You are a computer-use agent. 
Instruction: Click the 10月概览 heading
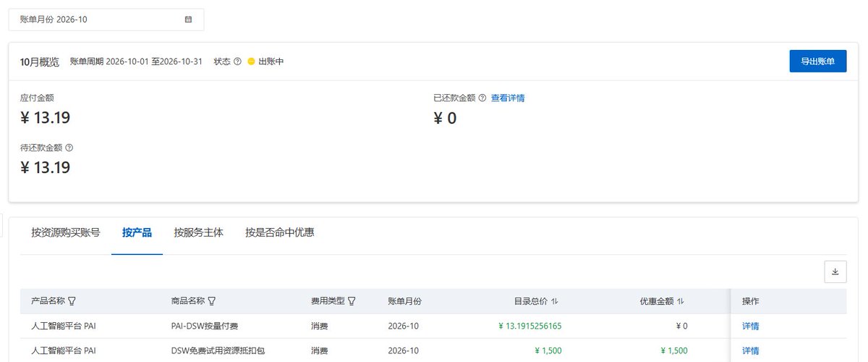(x=40, y=62)
